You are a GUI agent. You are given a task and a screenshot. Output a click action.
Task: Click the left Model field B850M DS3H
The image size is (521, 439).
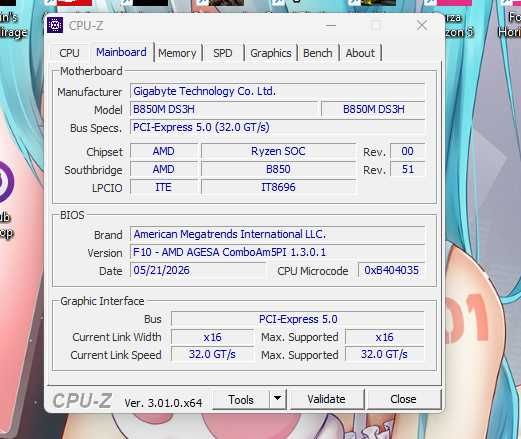(224, 109)
